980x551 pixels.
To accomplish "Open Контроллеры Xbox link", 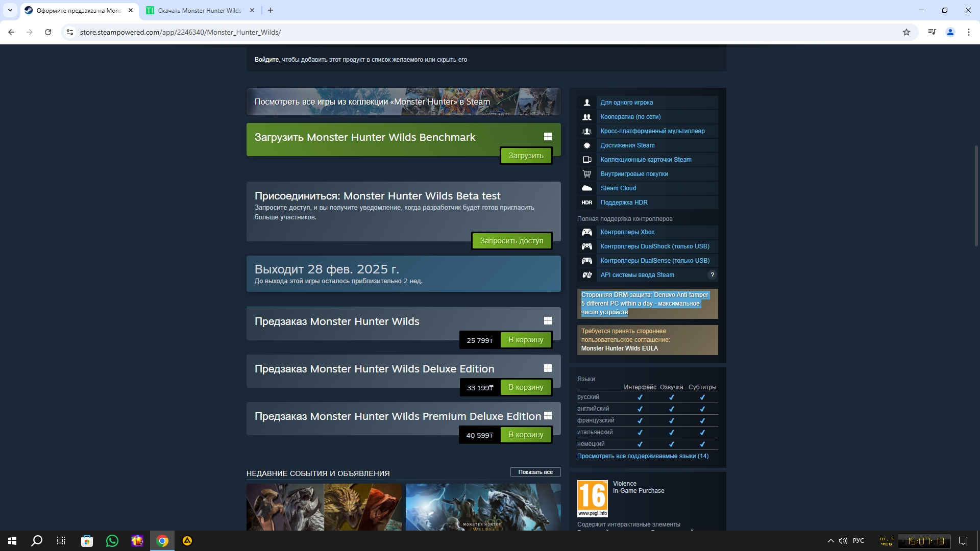I will click(x=627, y=232).
